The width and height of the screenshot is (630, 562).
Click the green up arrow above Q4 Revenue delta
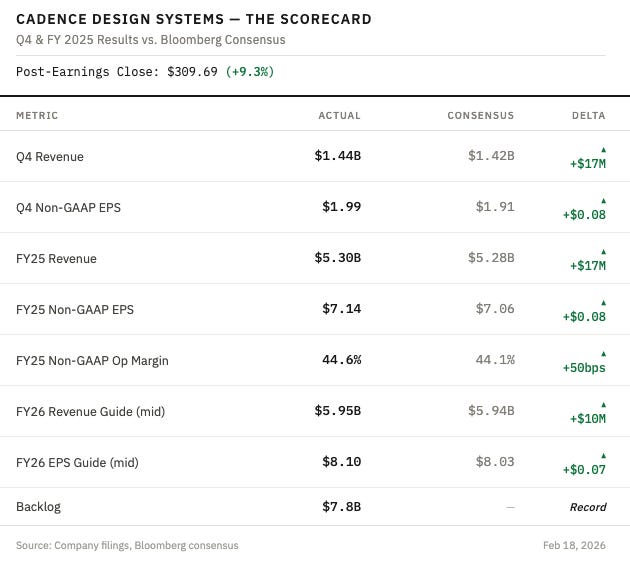[x=603, y=149]
